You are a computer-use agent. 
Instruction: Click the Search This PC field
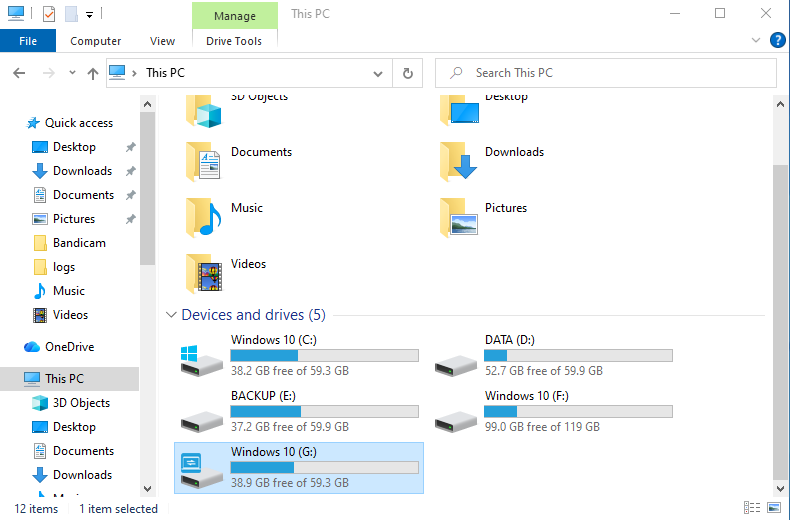[x=606, y=73]
